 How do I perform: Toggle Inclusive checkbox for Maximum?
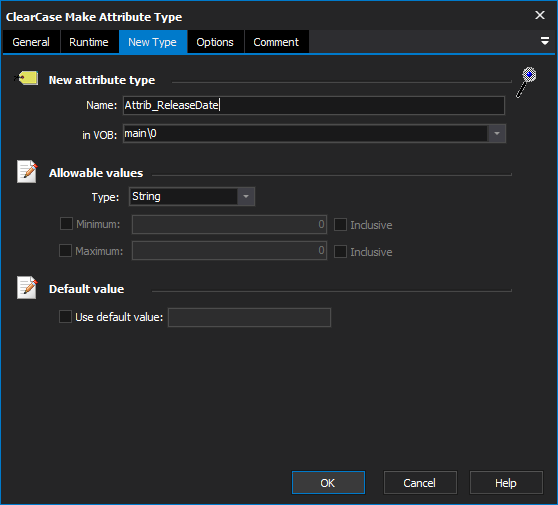coord(340,252)
